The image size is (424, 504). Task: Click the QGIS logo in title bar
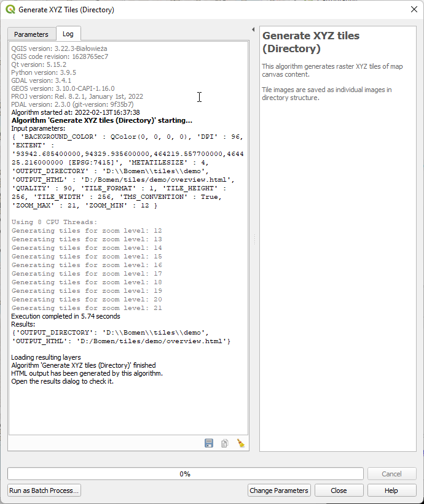click(10, 9)
